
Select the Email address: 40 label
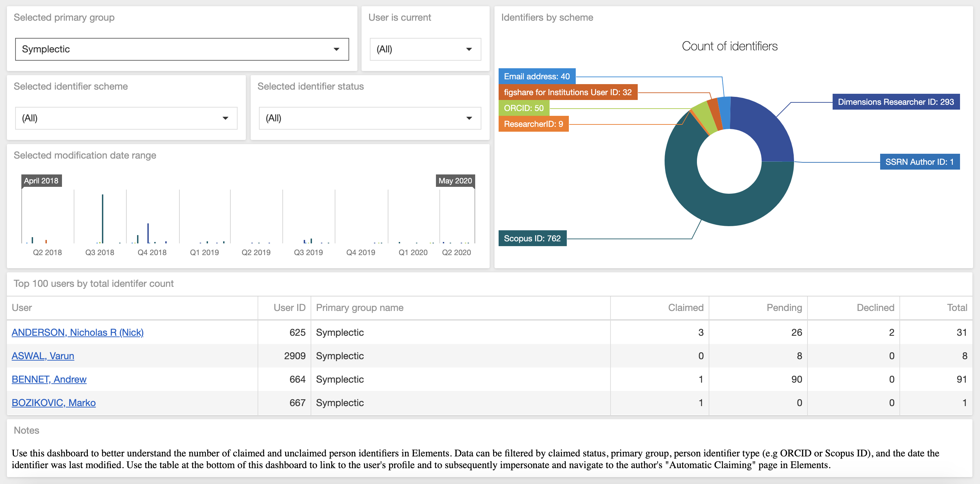click(536, 76)
